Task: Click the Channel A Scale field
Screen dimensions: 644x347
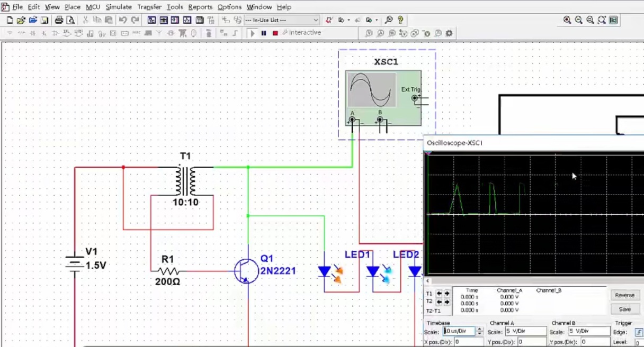Action: point(525,332)
